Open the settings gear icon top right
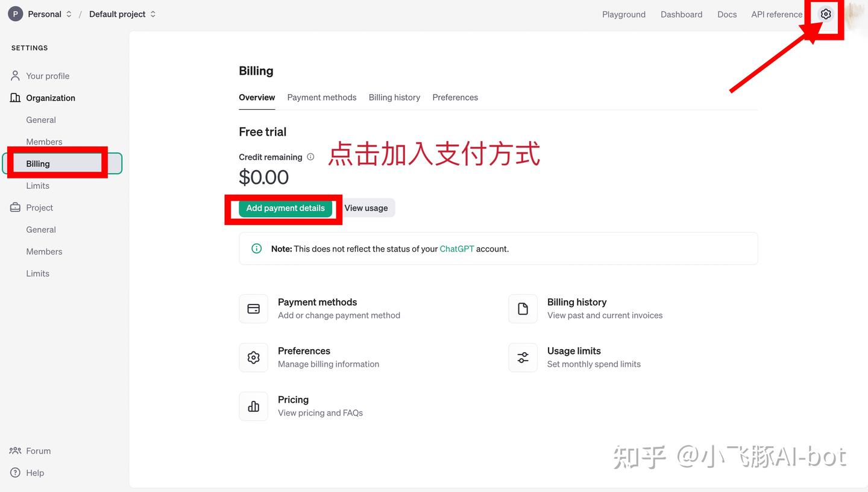Image resolution: width=868 pixels, height=492 pixels. click(825, 14)
